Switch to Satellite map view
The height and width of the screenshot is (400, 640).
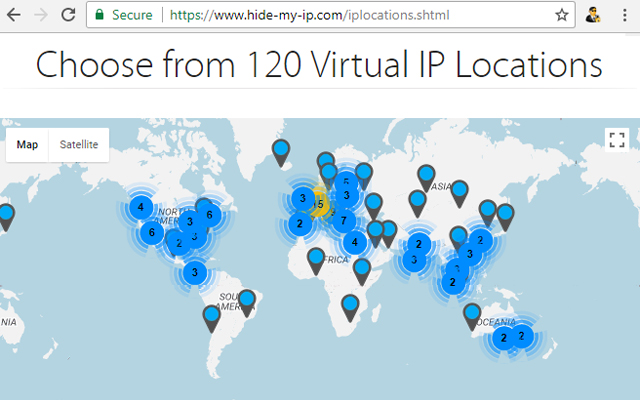pyautogui.click(x=79, y=144)
